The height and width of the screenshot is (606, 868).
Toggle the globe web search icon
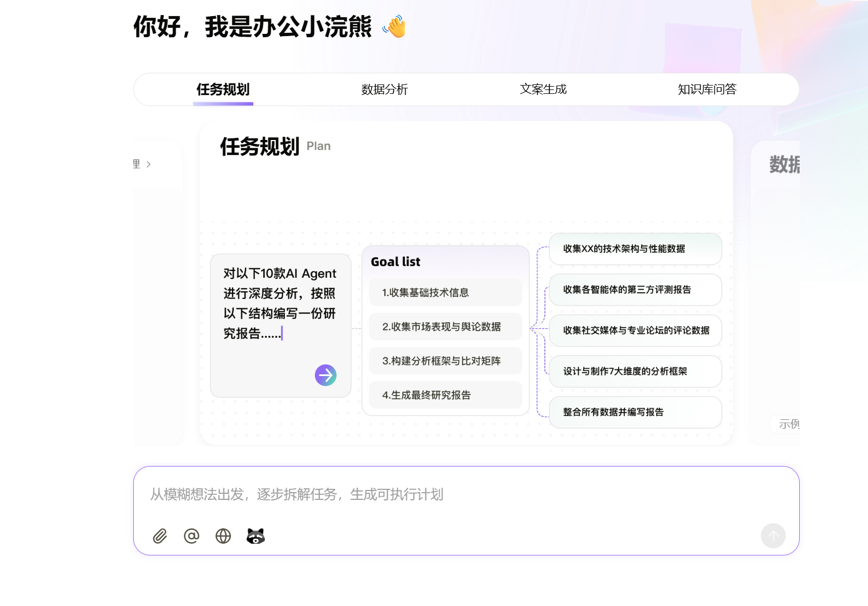tap(223, 536)
